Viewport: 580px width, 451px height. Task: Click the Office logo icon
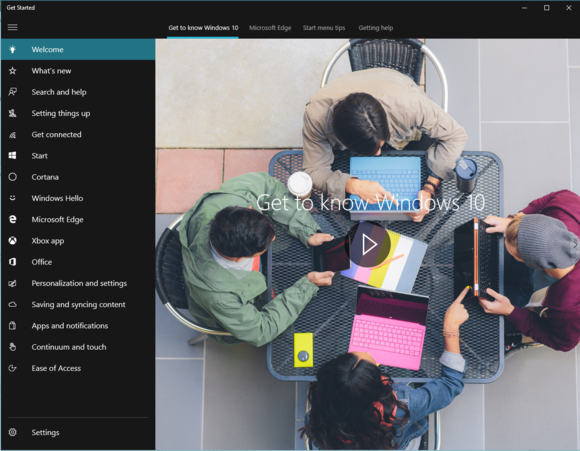13,262
